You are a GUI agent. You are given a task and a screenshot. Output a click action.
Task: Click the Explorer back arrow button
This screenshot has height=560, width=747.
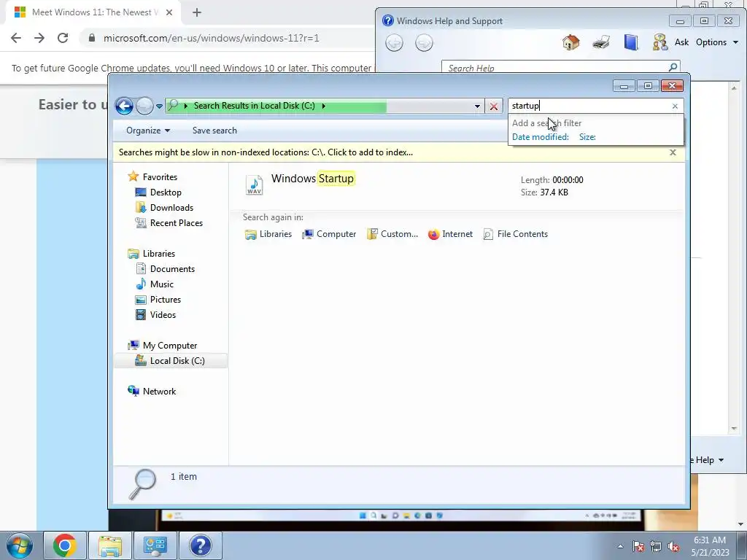[124, 106]
